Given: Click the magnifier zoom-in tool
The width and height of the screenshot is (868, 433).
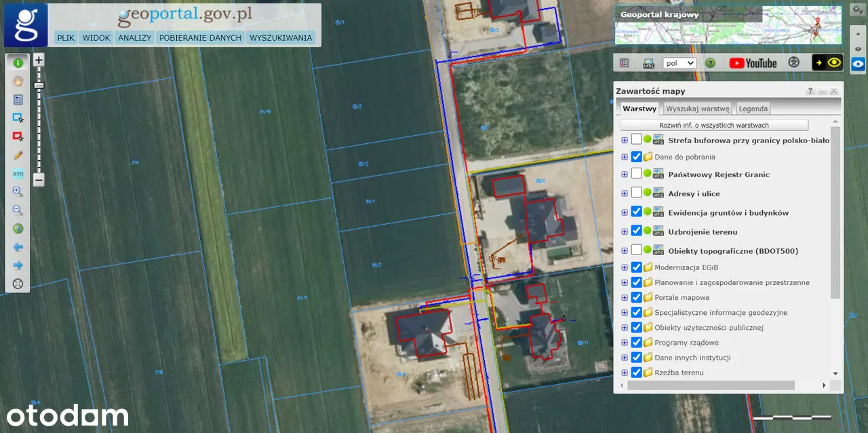Looking at the screenshot, I should pyautogui.click(x=18, y=192).
